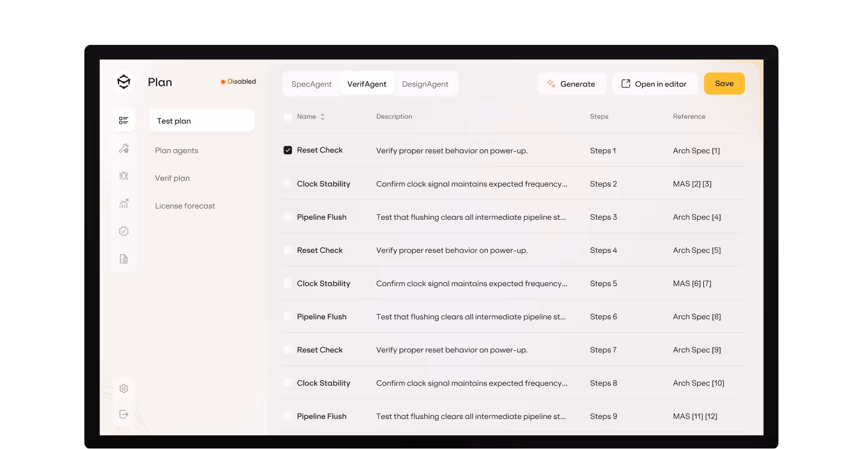Click the Reference column header
Image resolution: width=868 pixels, height=449 pixels.
pos(689,117)
